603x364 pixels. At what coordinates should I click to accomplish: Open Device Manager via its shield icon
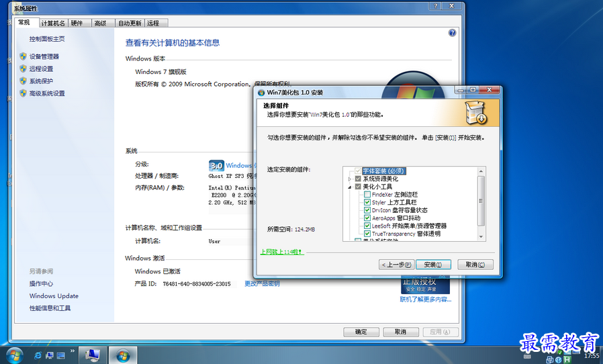tap(23, 56)
